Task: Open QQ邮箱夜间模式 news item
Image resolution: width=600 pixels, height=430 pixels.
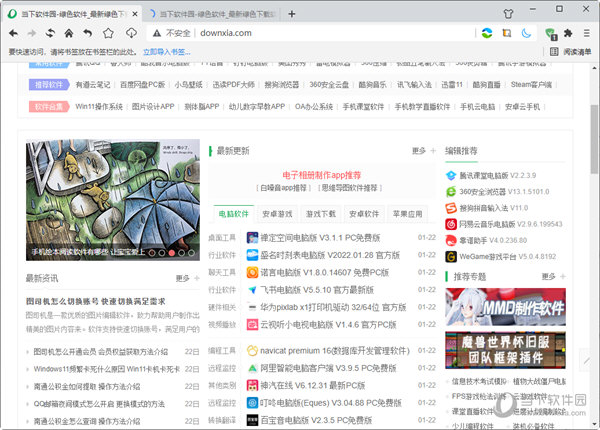Action: [x=99, y=404]
